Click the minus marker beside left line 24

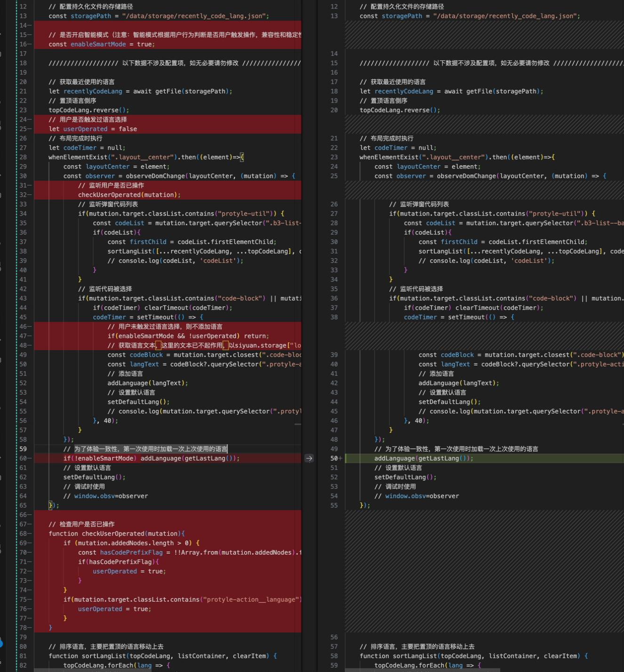30,120
